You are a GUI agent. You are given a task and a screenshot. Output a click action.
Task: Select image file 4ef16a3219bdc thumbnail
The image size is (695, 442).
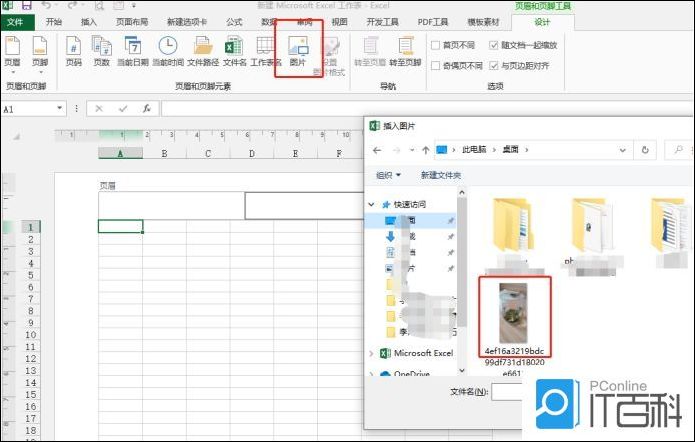click(514, 314)
